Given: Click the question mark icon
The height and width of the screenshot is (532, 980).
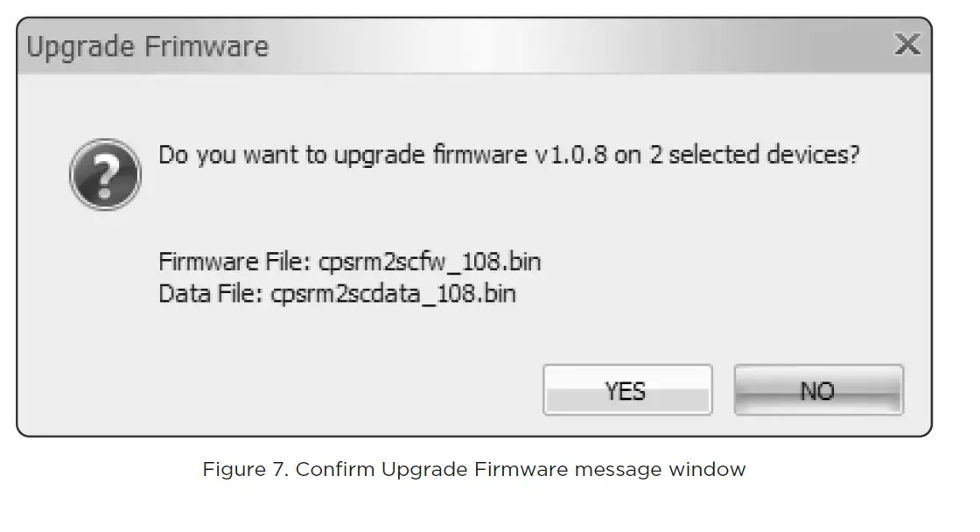Looking at the screenshot, I should pos(105,173).
